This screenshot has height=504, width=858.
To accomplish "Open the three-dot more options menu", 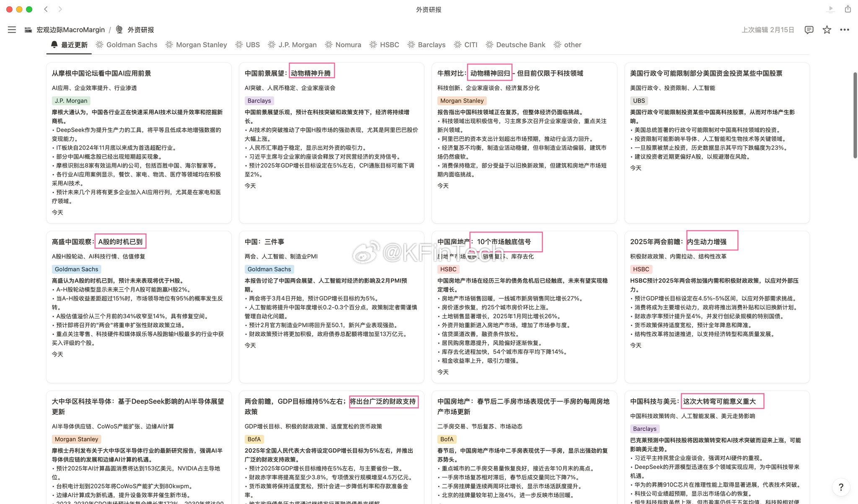I will (845, 30).
